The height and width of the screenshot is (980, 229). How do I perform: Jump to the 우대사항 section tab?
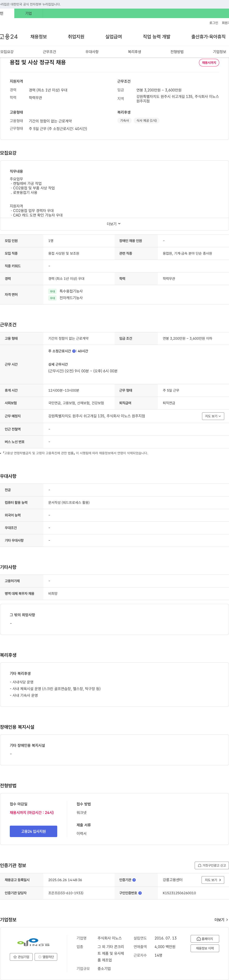92,52
